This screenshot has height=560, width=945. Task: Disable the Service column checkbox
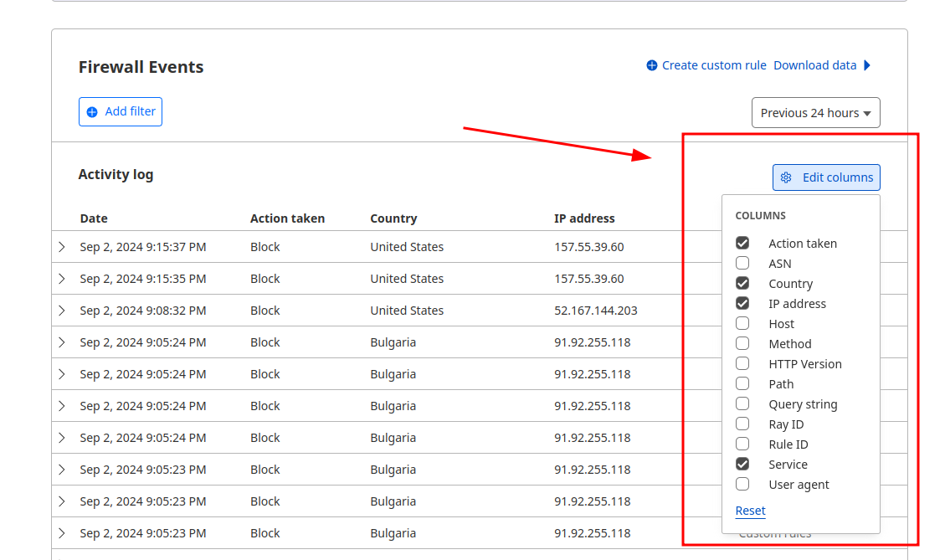[x=742, y=464]
